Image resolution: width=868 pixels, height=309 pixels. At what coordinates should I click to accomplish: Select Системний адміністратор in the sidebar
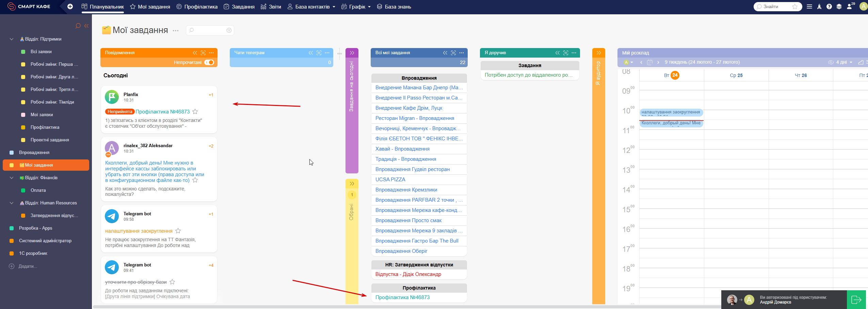coord(45,241)
